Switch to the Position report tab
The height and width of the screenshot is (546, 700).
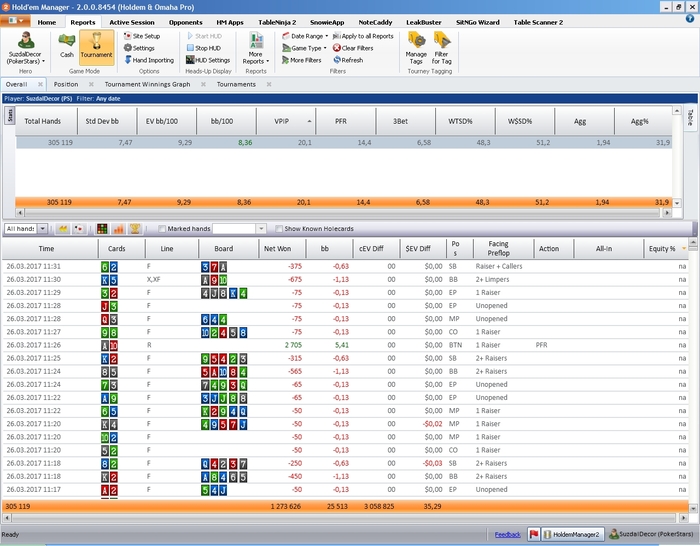66,84
